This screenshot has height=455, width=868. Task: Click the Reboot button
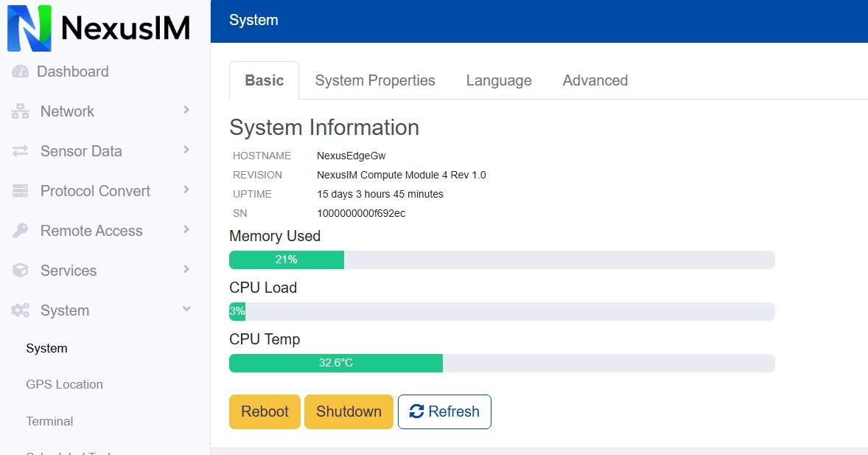pos(265,411)
